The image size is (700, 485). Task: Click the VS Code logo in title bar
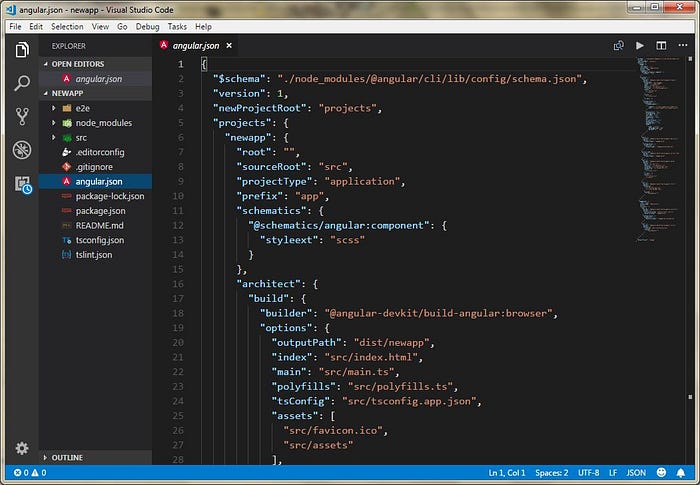[11, 9]
